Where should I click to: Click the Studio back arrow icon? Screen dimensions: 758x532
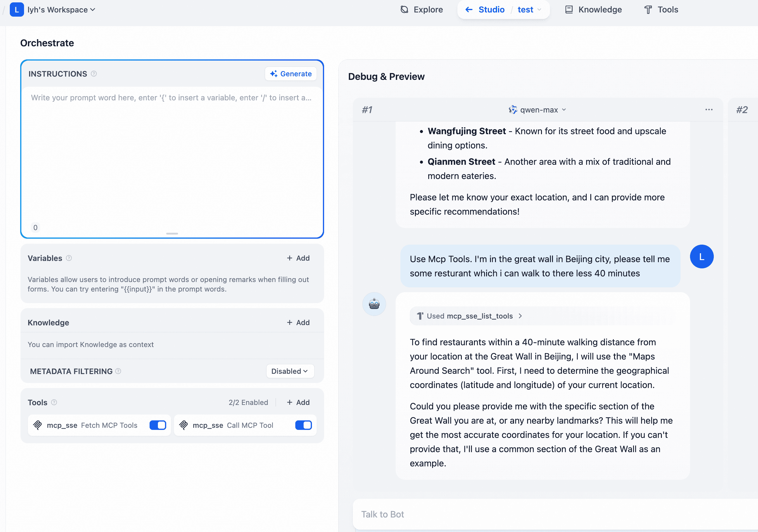tap(468, 9)
